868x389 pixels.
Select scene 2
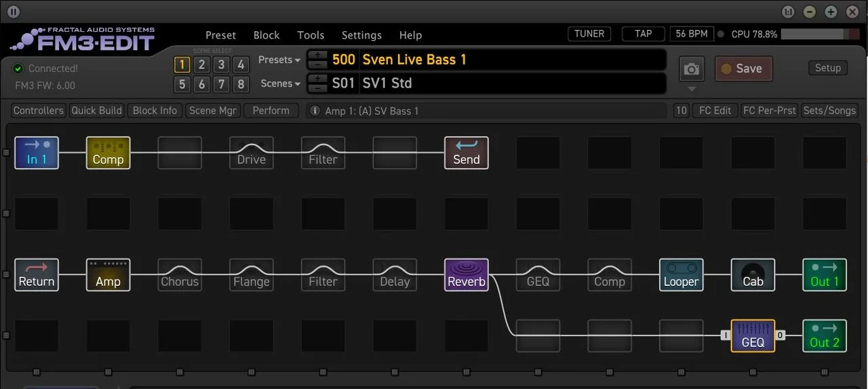(201, 64)
